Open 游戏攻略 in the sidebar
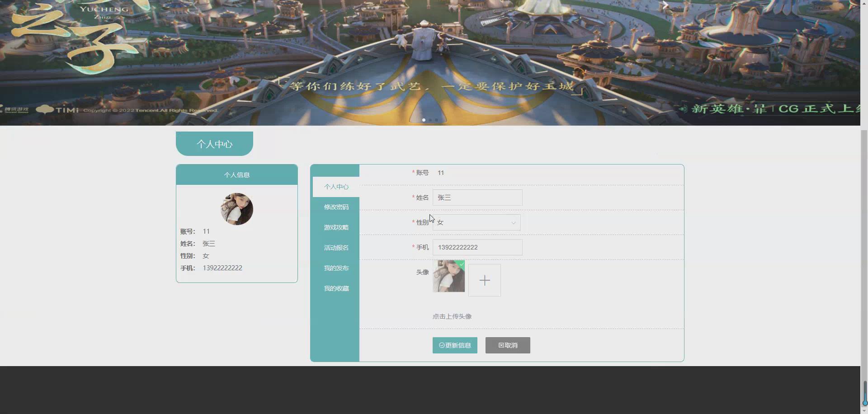The width and height of the screenshot is (868, 414). pyautogui.click(x=336, y=227)
